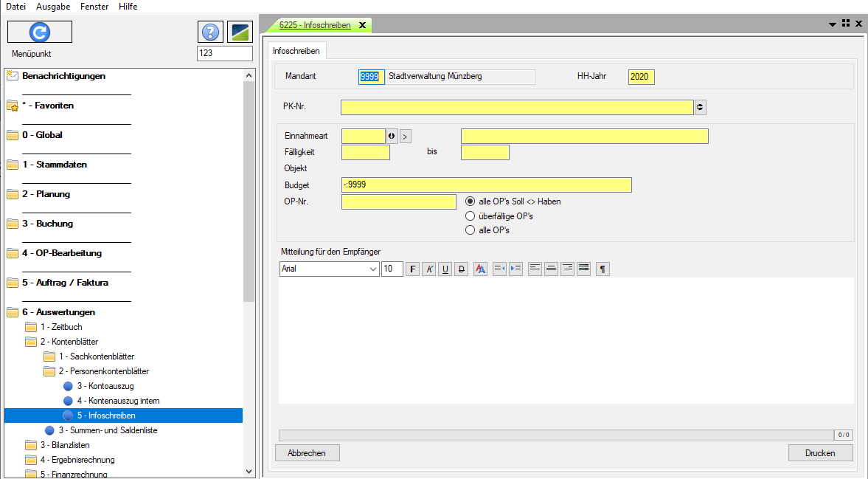Center-align the message text

tap(551, 269)
